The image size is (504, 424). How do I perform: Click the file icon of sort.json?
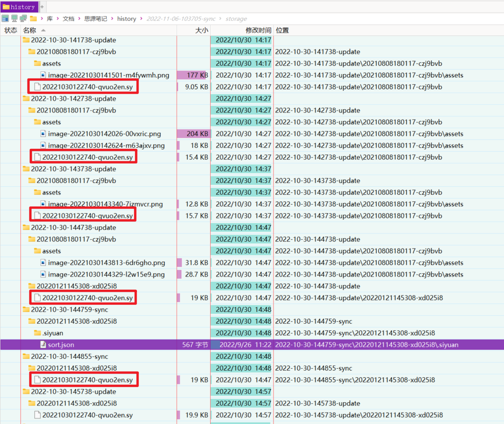pos(43,345)
